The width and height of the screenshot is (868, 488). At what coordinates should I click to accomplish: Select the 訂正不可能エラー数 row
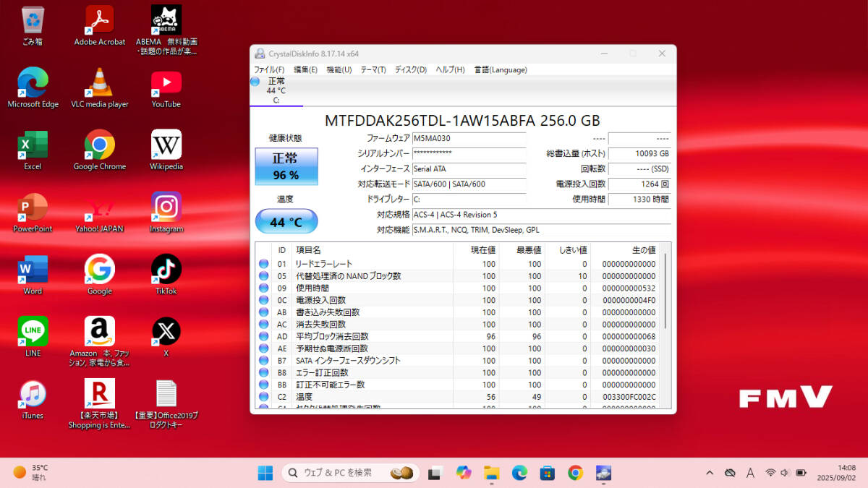[x=458, y=385]
